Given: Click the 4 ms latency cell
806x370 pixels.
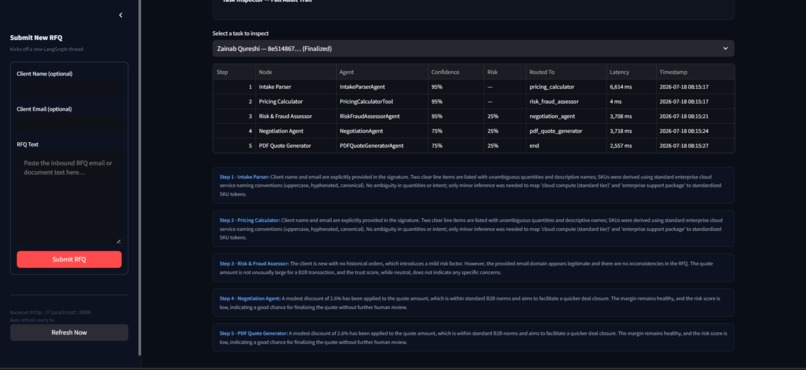Looking at the screenshot, I should coord(631,102).
